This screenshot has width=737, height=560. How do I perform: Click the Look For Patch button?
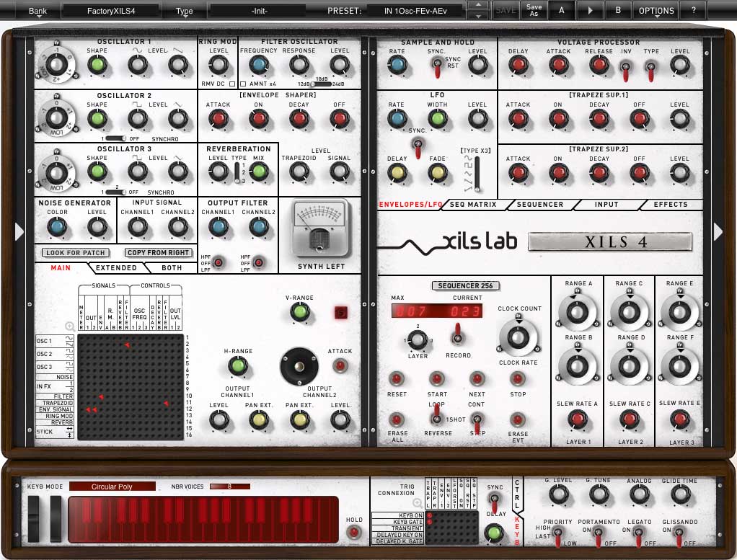[76, 252]
